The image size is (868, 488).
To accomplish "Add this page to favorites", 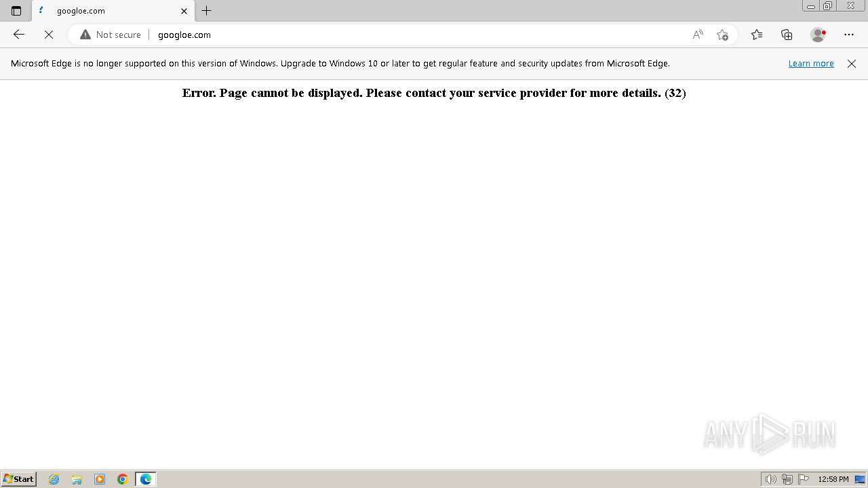I will 722,35.
